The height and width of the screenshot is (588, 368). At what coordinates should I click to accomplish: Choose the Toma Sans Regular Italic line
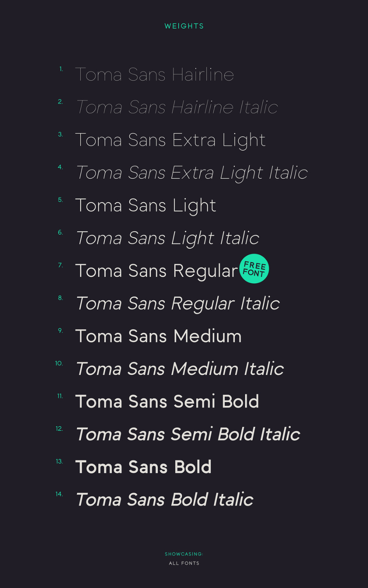coord(178,303)
